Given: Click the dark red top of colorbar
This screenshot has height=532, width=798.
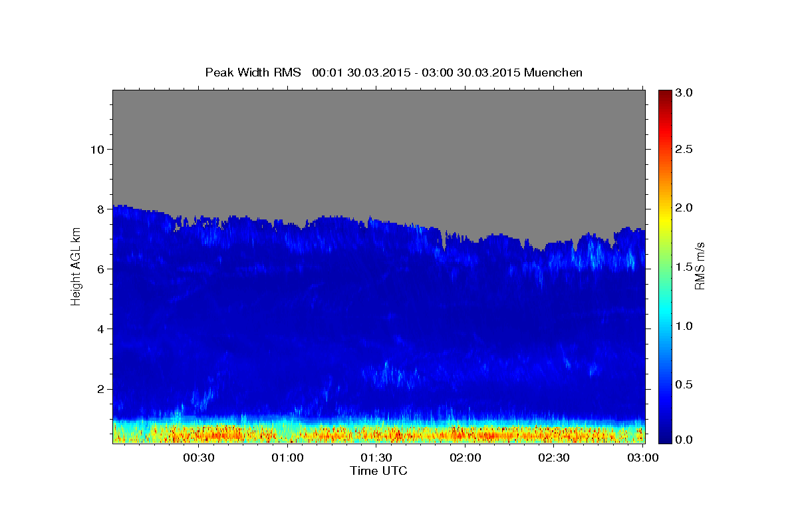Looking at the screenshot, I should (x=665, y=96).
